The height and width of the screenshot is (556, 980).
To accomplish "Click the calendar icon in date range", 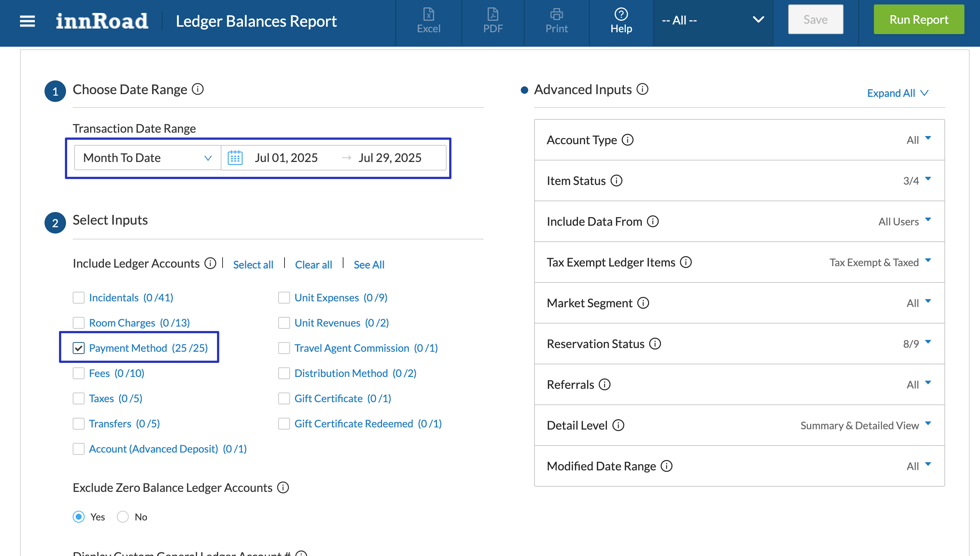I will [235, 158].
